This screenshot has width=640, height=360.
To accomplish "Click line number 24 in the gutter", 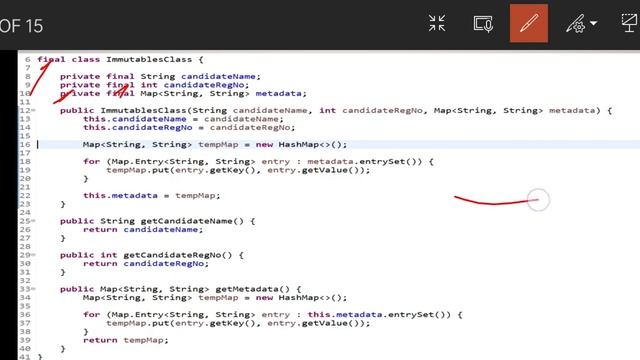I will (x=25, y=212).
